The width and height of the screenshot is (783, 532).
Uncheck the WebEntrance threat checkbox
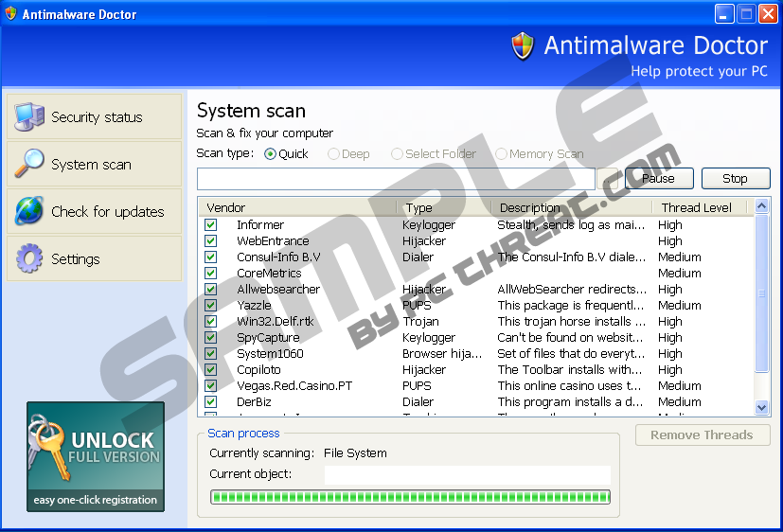(x=211, y=240)
